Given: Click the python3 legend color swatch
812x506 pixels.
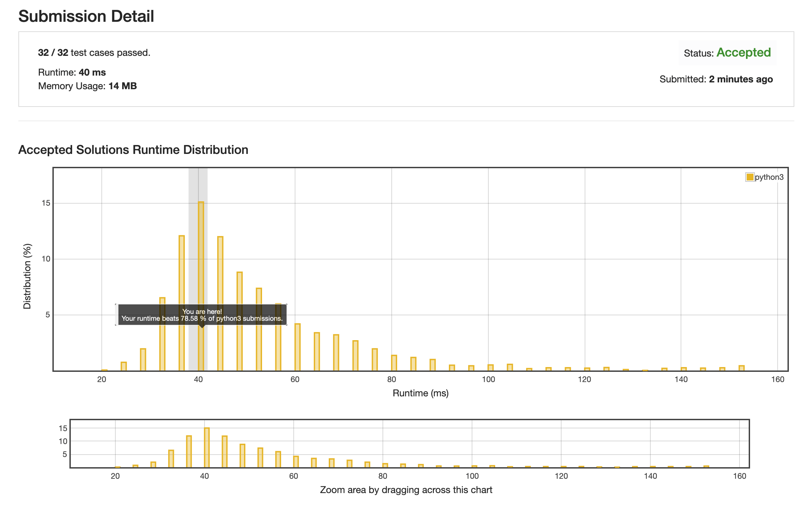Looking at the screenshot, I should click(x=749, y=177).
